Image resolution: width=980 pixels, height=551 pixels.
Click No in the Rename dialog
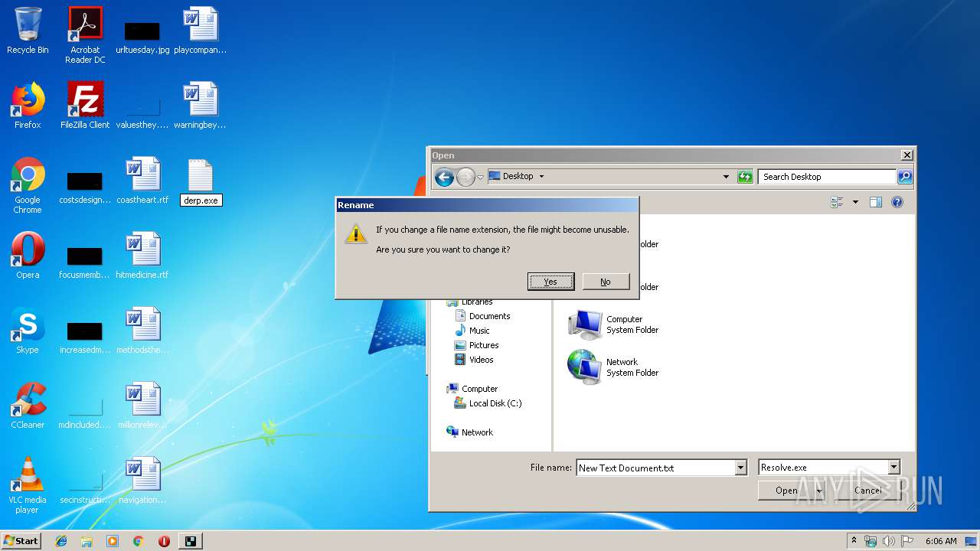(x=606, y=282)
